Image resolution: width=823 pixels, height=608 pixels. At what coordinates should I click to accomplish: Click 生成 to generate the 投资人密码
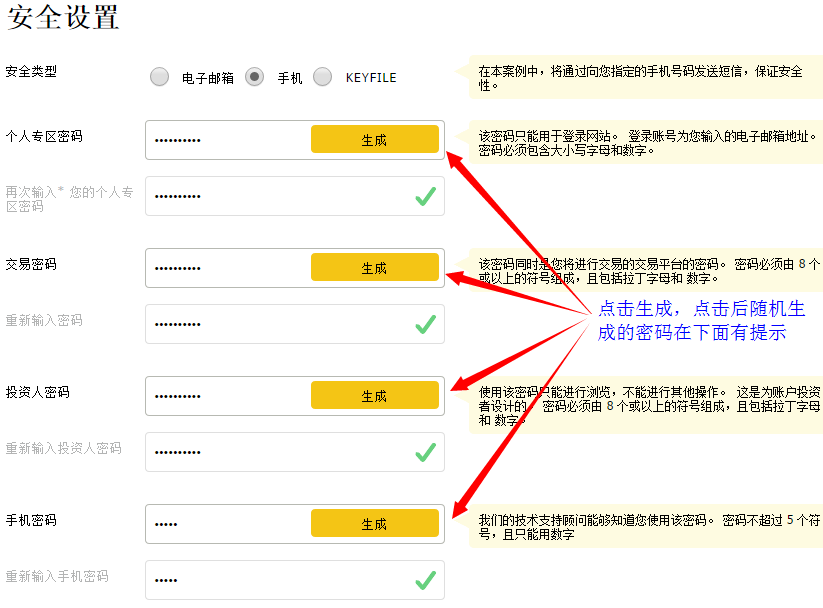[374, 395]
